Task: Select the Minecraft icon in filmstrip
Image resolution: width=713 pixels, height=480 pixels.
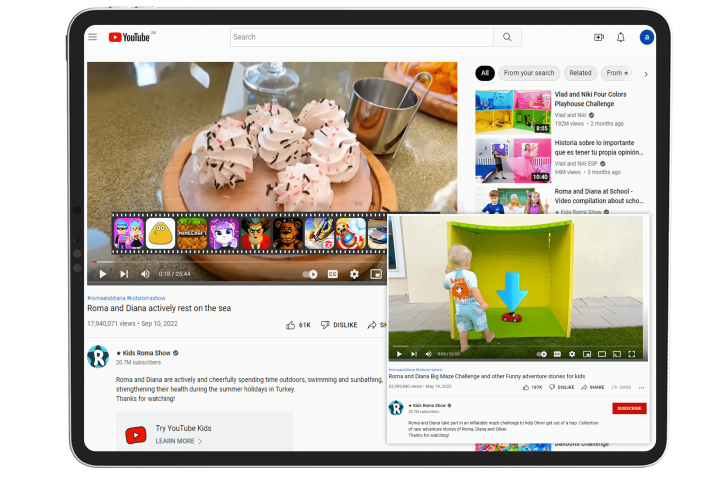Action: [x=192, y=233]
